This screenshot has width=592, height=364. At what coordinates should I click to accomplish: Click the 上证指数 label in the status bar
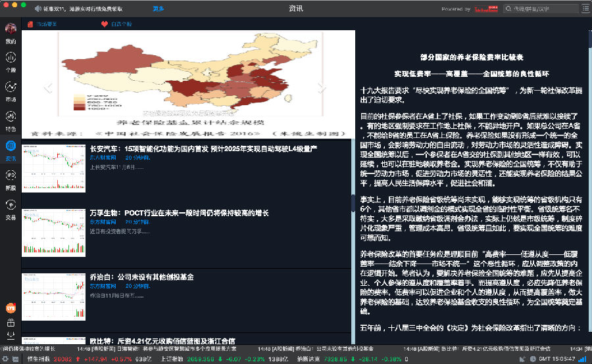pos(172,359)
